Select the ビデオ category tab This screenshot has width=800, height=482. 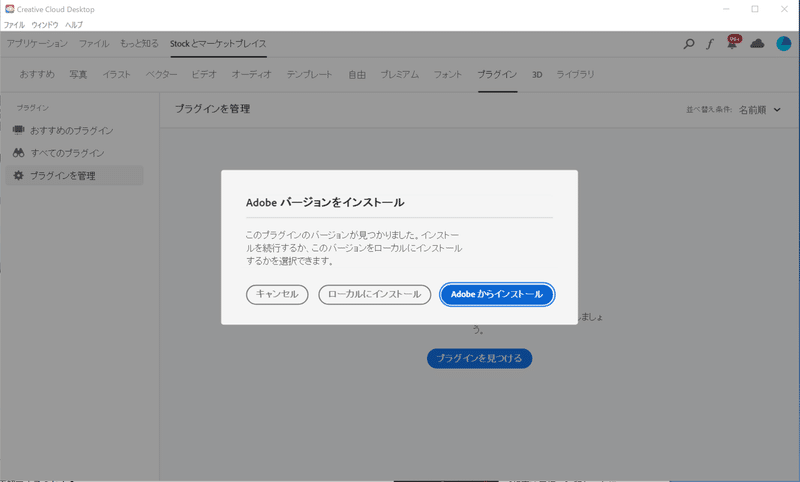(x=204, y=74)
